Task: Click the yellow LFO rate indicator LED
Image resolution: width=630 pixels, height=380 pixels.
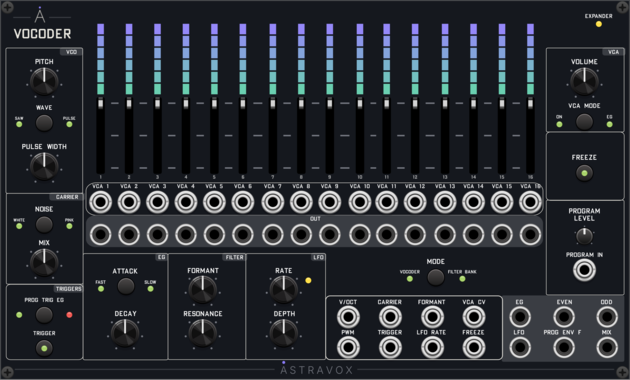Action: point(308,281)
